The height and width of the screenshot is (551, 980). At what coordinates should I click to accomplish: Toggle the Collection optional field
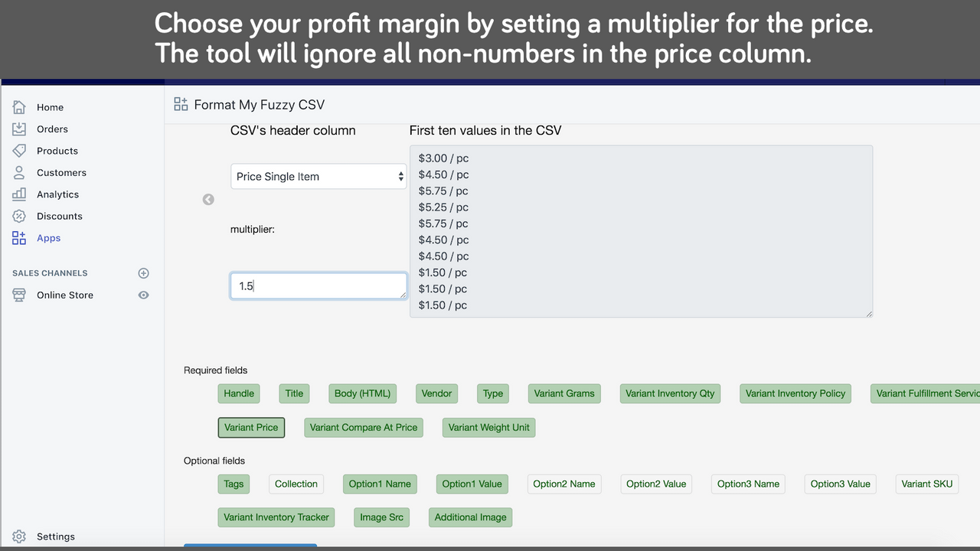pos(296,484)
